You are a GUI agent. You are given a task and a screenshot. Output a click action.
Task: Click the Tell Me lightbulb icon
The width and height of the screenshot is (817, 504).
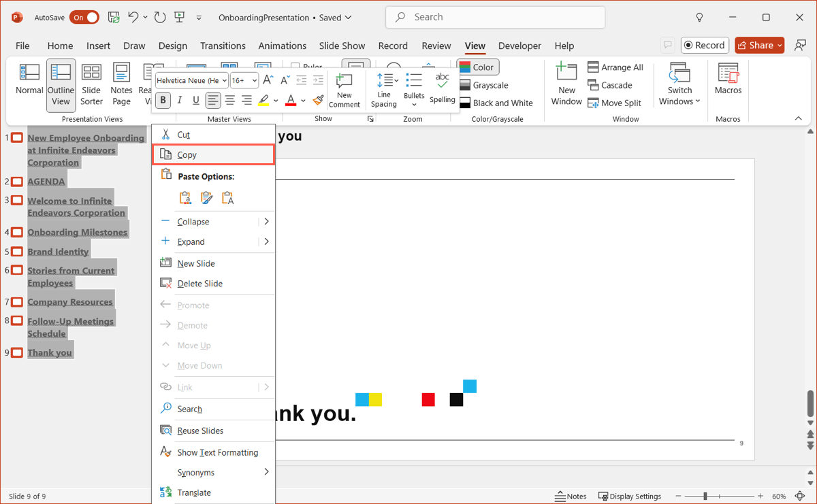click(x=699, y=17)
